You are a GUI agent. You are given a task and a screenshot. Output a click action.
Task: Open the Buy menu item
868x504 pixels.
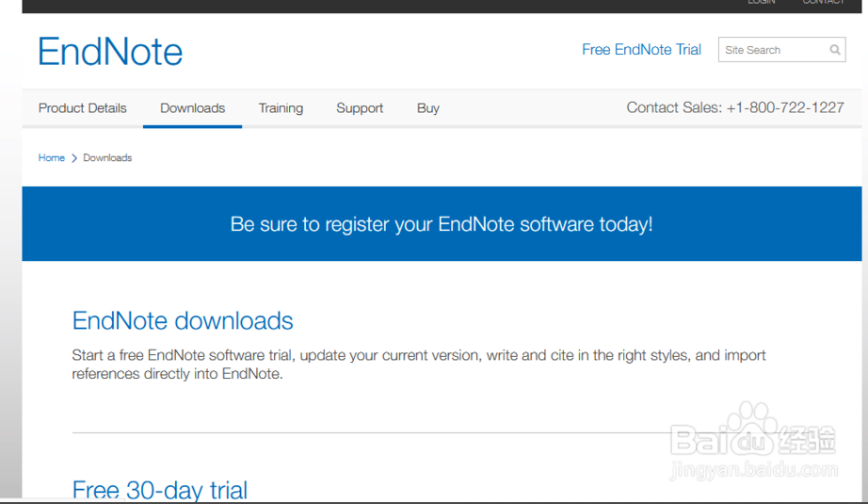[x=428, y=108]
